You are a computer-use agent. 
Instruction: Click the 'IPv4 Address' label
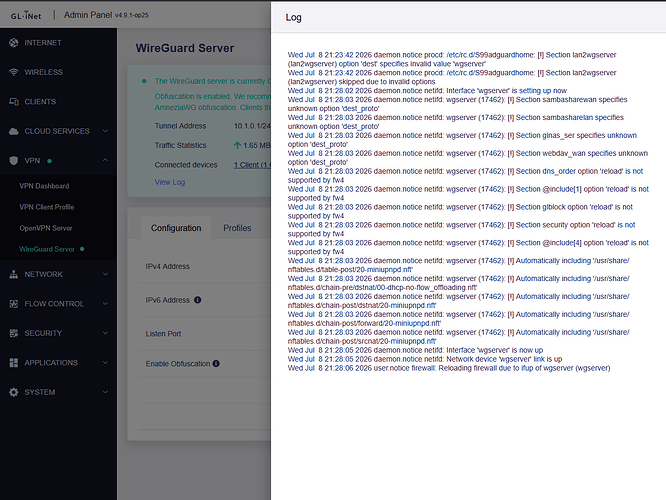click(x=167, y=266)
